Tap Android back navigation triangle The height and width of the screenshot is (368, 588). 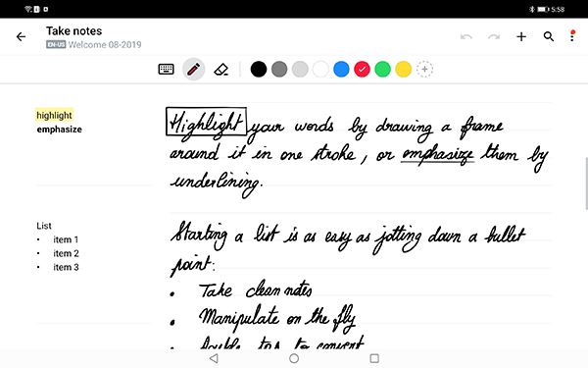point(214,358)
